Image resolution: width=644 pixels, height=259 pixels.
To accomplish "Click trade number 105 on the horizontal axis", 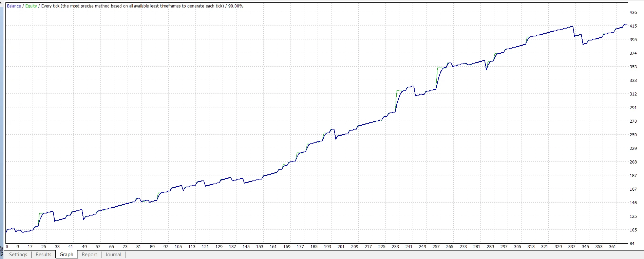I will [x=178, y=247].
